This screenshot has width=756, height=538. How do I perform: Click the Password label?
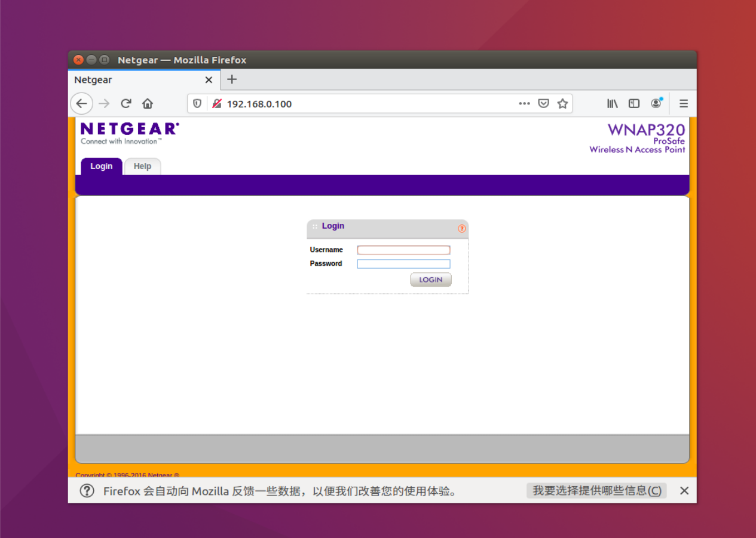[326, 263]
